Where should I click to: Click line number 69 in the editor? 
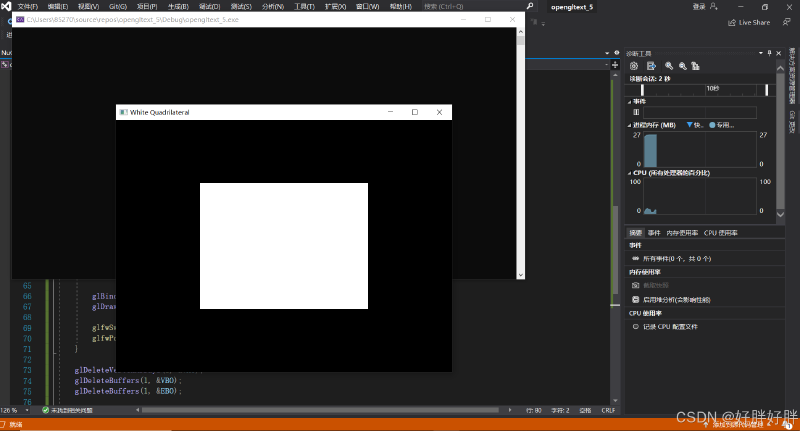(x=27, y=328)
